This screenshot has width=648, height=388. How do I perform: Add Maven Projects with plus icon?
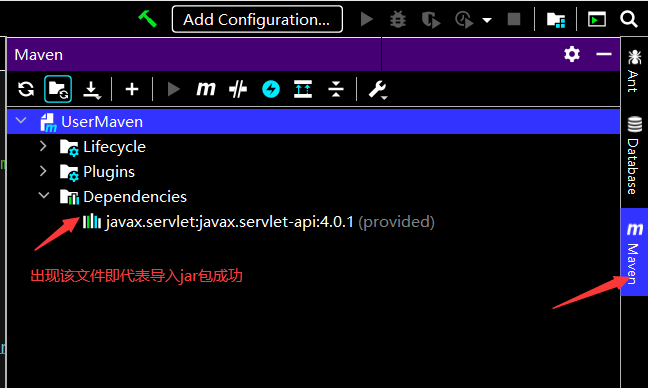click(132, 89)
